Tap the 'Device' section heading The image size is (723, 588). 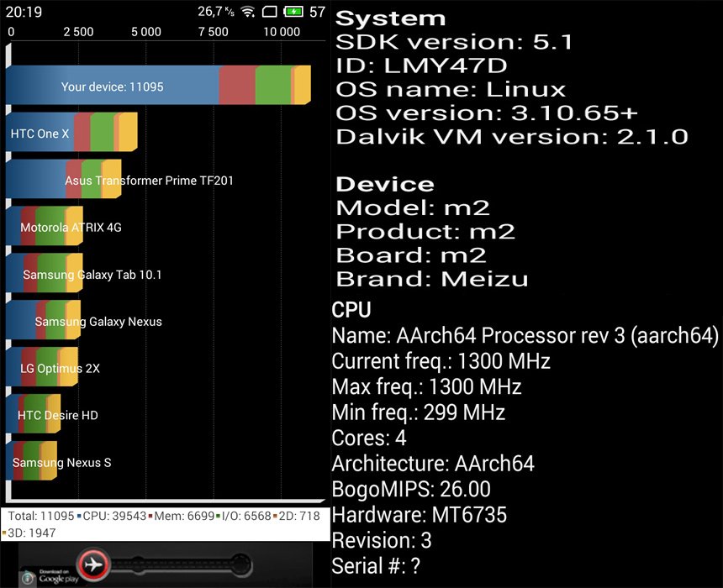tap(385, 184)
